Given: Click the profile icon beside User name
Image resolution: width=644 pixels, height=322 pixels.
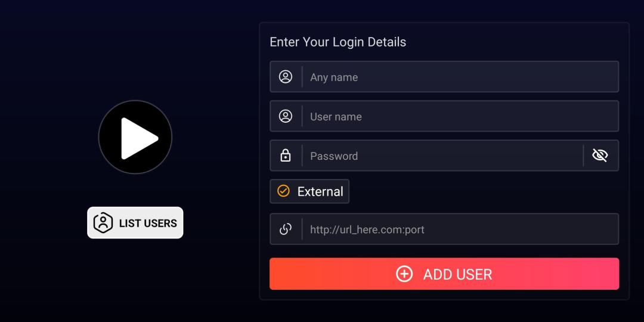Looking at the screenshot, I should click(x=286, y=116).
